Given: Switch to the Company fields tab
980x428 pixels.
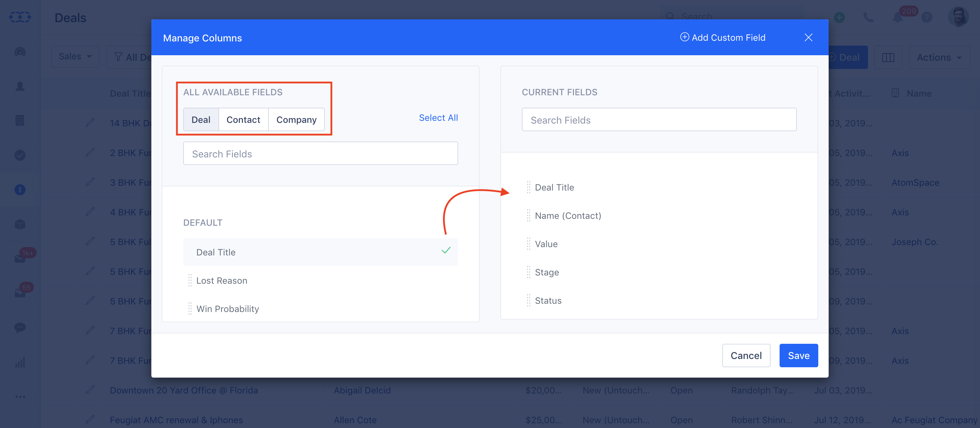Looking at the screenshot, I should coord(296,120).
